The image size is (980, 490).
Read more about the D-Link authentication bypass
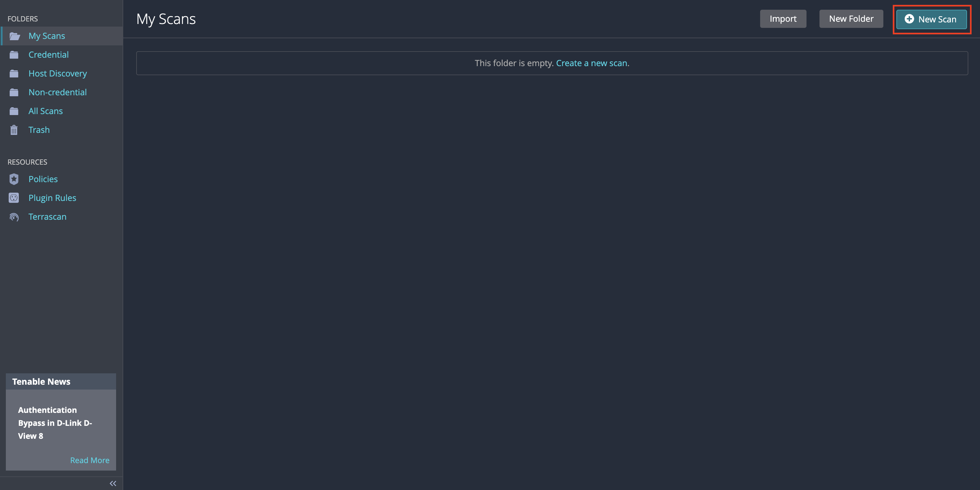90,460
